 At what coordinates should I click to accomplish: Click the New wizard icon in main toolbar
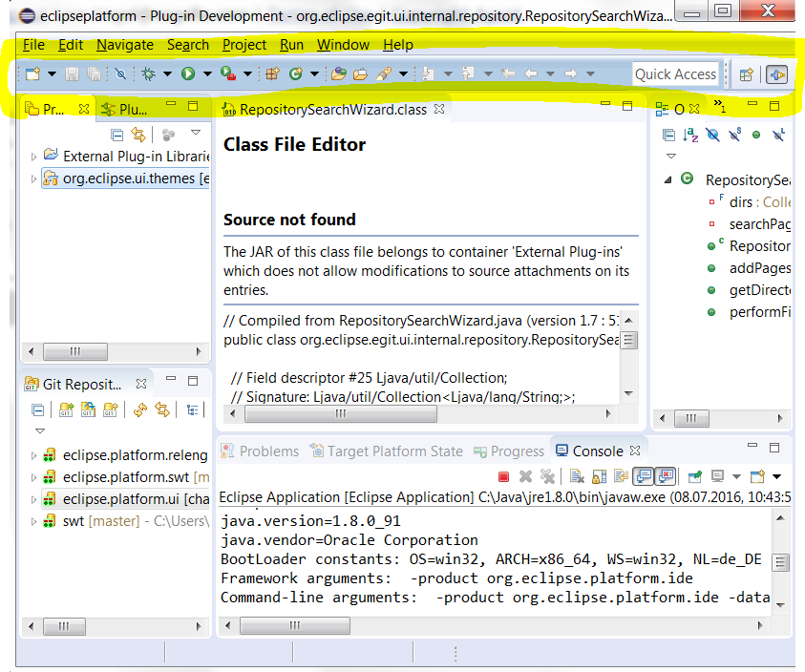(32, 73)
